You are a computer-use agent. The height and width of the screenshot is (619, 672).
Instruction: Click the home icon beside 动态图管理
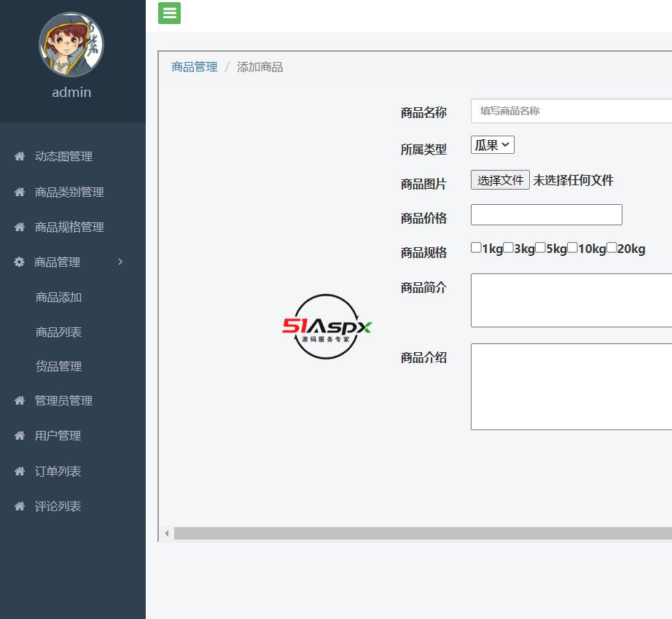coord(20,156)
